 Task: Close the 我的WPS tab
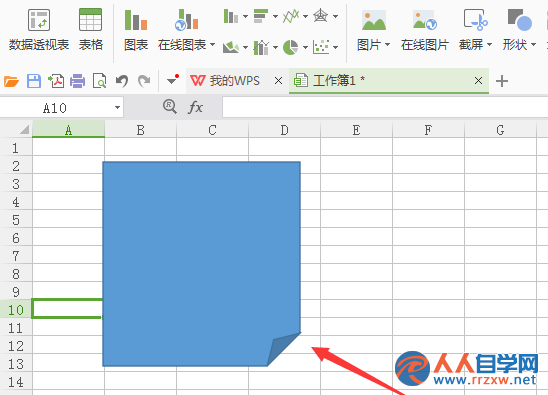pos(279,81)
